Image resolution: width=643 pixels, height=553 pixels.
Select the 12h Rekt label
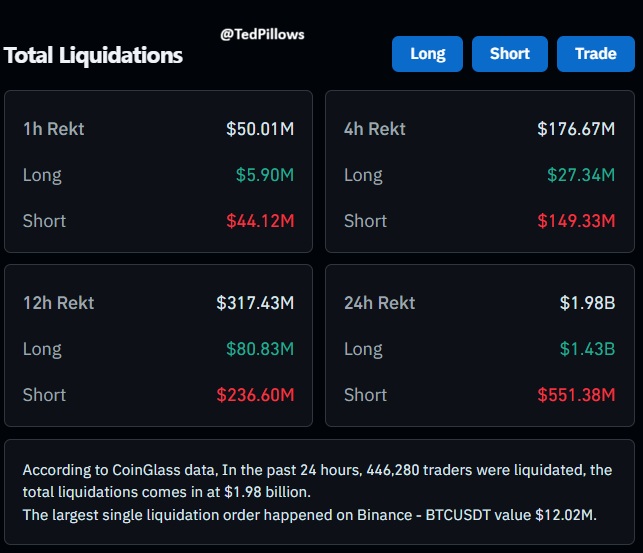(x=59, y=303)
